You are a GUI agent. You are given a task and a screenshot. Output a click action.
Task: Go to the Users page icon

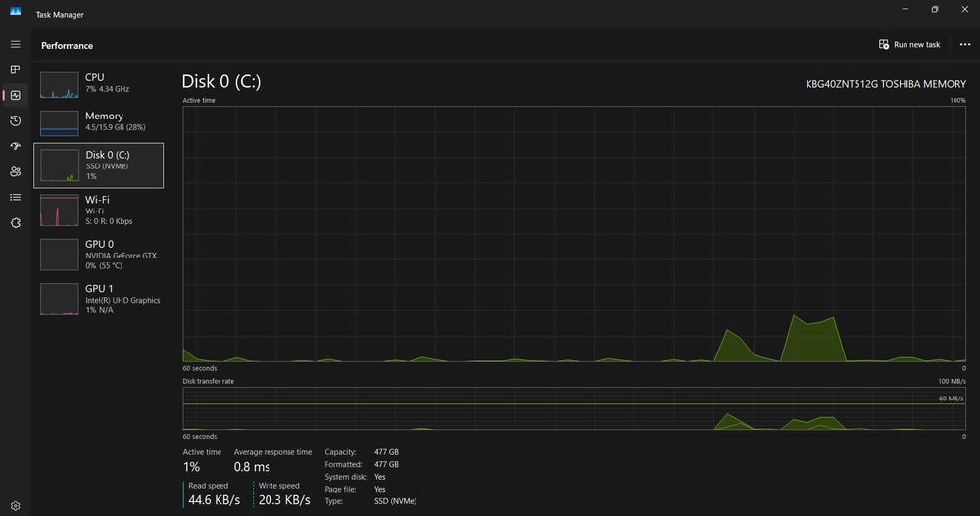click(15, 171)
